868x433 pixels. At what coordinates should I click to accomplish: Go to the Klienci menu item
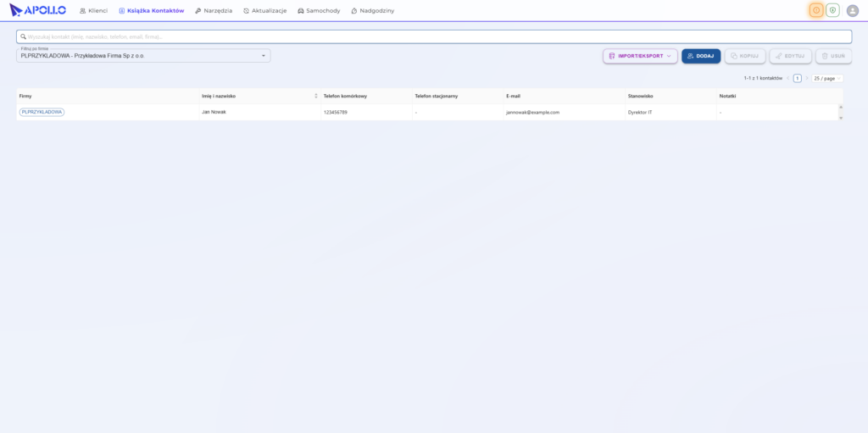pyautogui.click(x=93, y=10)
